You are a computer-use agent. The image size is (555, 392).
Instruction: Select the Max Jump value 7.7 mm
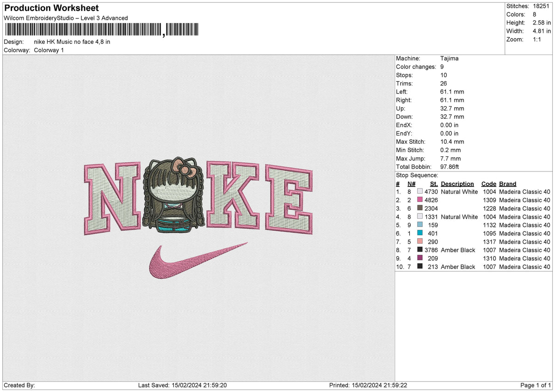(450, 159)
